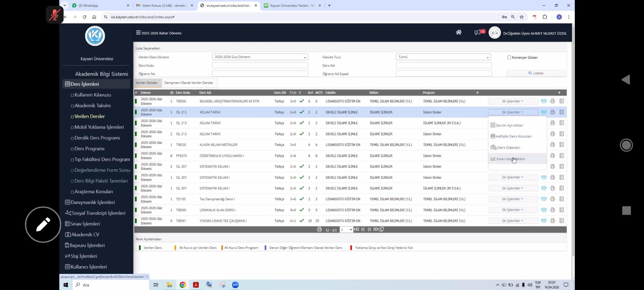Image resolution: width=644 pixels, height=290 pixels.
Task: Open Mobil Yoklama İşlemleri in sidebar
Action: point(99,127)
